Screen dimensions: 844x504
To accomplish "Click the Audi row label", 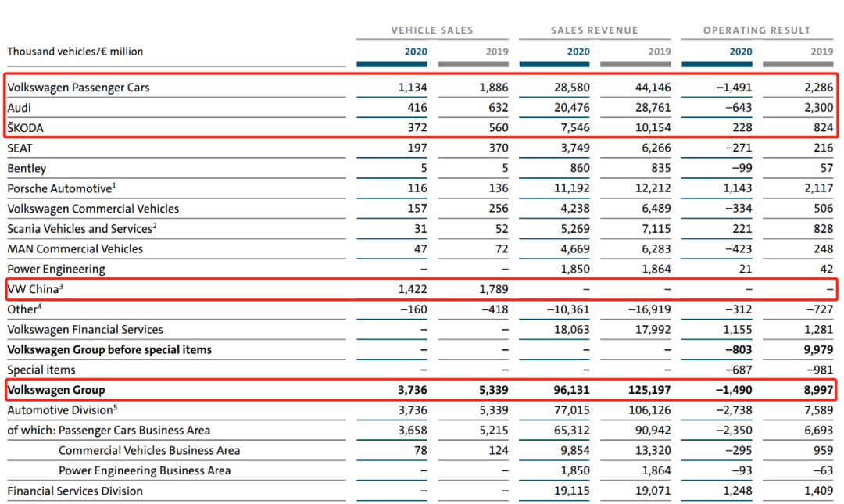I will point(20,108).
